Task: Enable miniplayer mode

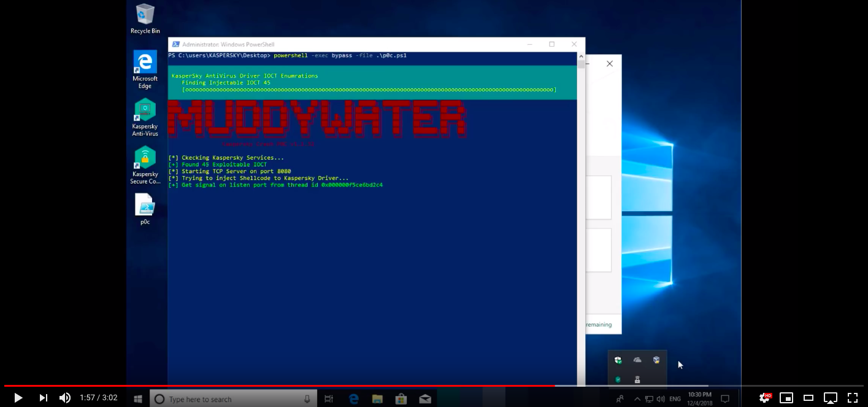Action: pyautogui.click(x=786, y=398)
